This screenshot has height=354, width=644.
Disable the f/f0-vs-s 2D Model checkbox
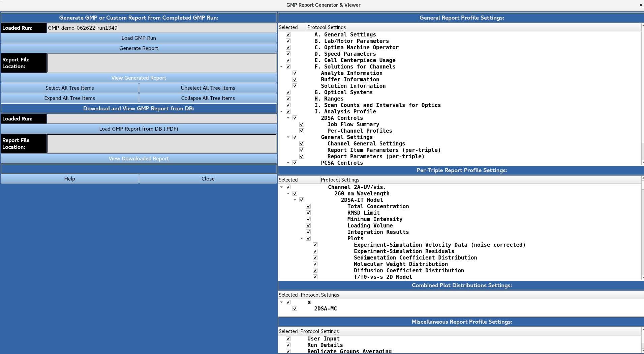[315, 276]
